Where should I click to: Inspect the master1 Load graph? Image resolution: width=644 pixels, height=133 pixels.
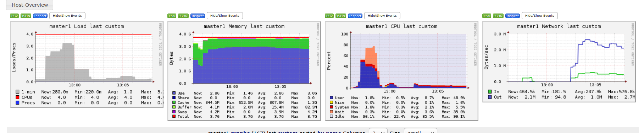(x=40, y=16)
